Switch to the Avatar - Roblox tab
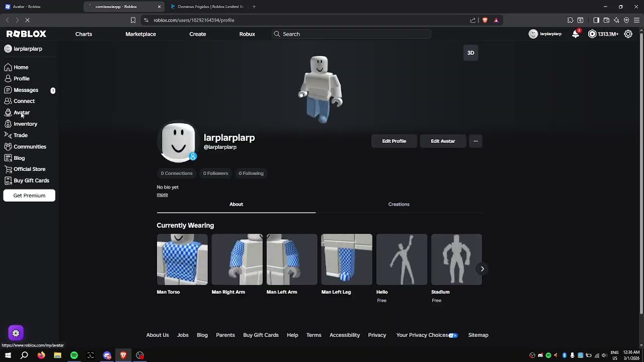The image size is (644, 362). click(40, 7)
